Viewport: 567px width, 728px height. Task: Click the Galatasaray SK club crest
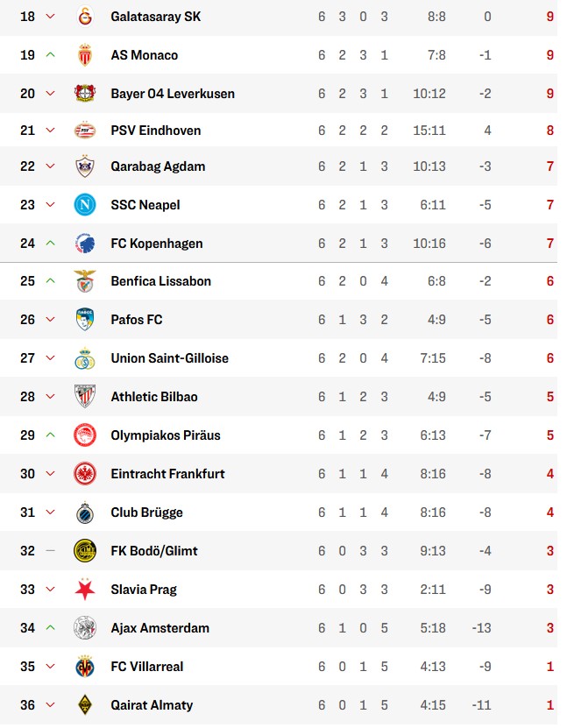[85, 17]
